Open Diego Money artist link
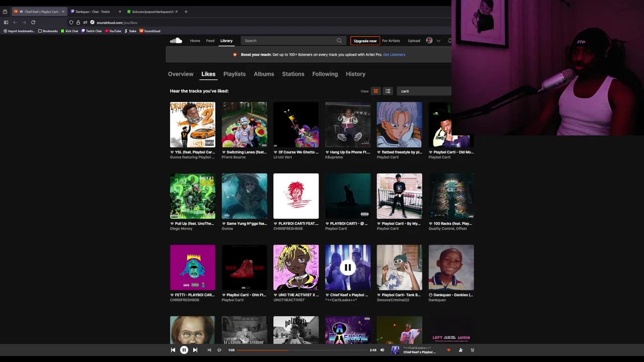The width and height of the screenshot is (644, 362). point(181,229)
